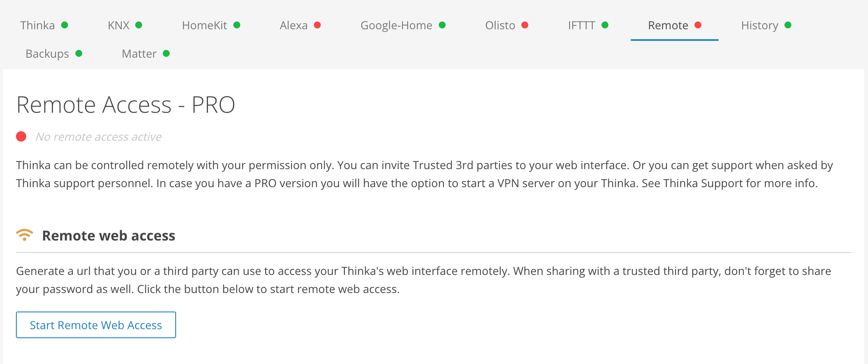
Task: Click the red status dot beside Alexa
Action: click(x=317, y=25)
